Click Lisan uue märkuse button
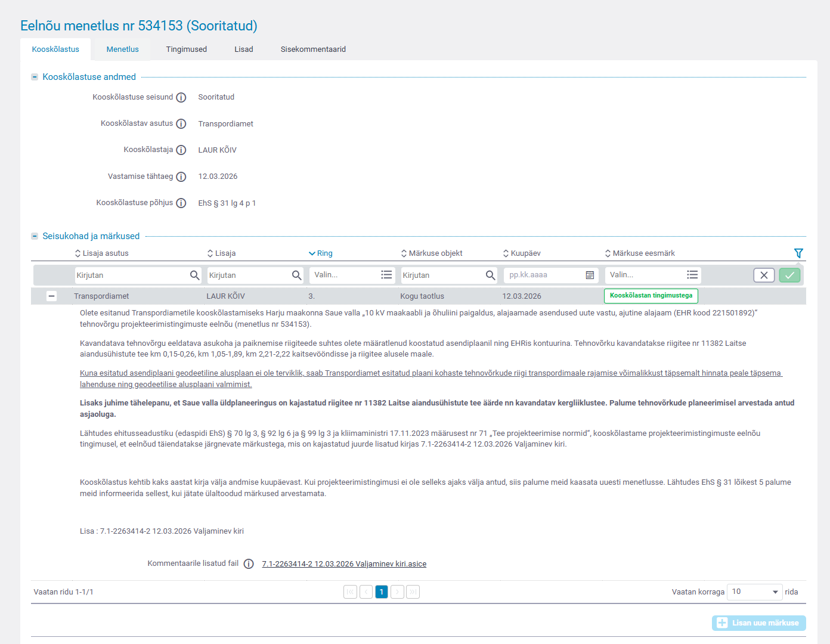This screenshot has height=644, width=830. tap(758, 623)
